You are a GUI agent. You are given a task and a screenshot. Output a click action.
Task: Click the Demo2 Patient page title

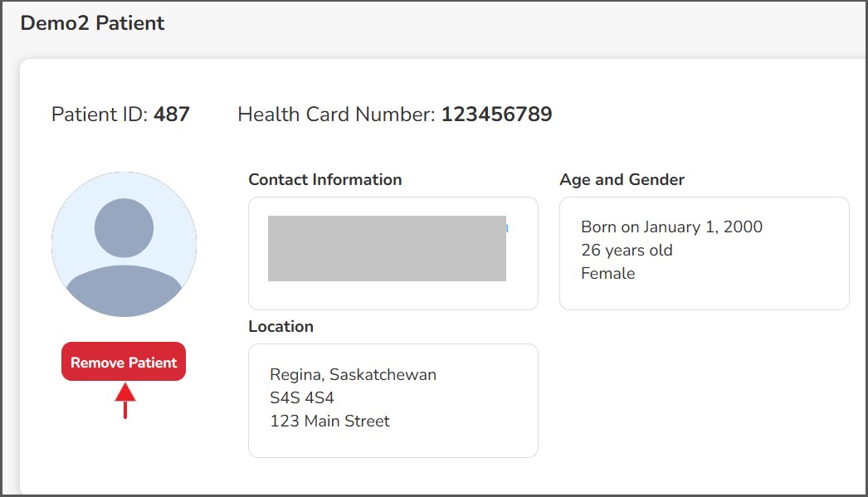click(x=92, y=23)
